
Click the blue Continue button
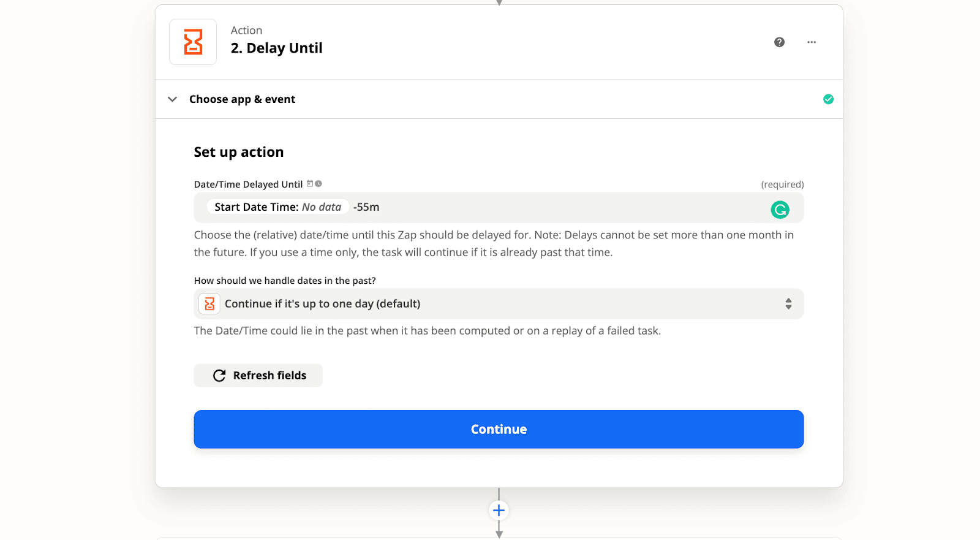(x=499, y=429)
